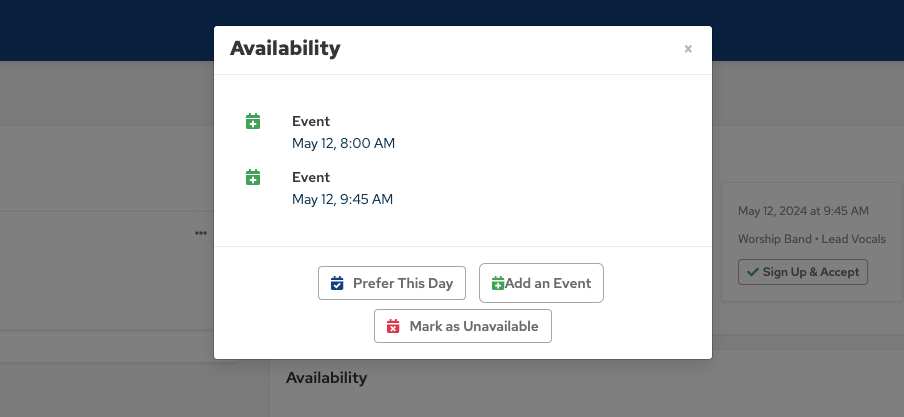Screen dimensions: 904x417
Task: Click the May 12, 2024 at 9:45 AM card date
Action: [803, 211]
